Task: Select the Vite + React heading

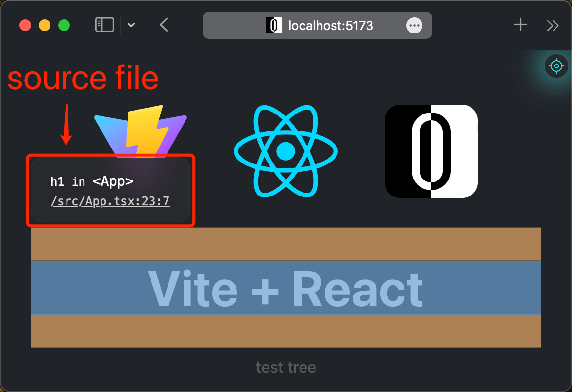Action: click(x=286, y=288)
